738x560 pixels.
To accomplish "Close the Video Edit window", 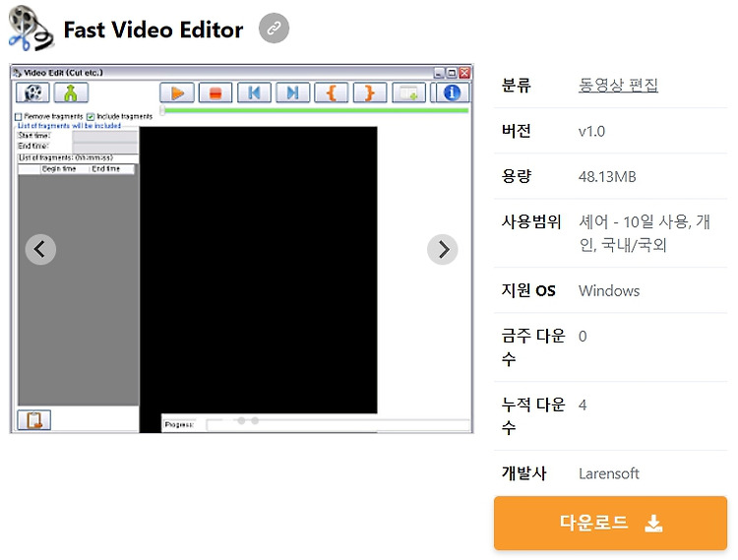I will (x=464, y=73).
